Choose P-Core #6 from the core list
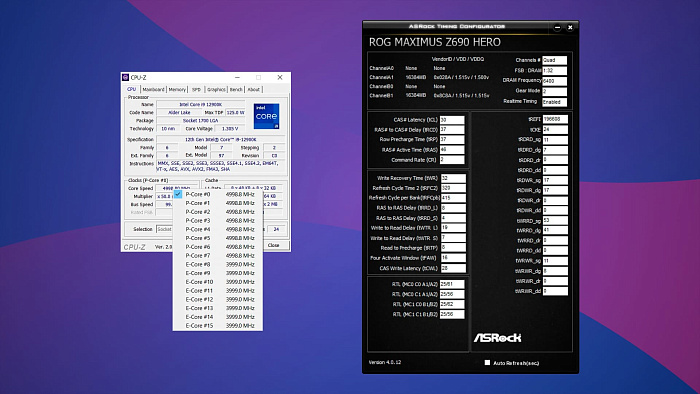This screenshot has width=700, height=394. point(218,247)
